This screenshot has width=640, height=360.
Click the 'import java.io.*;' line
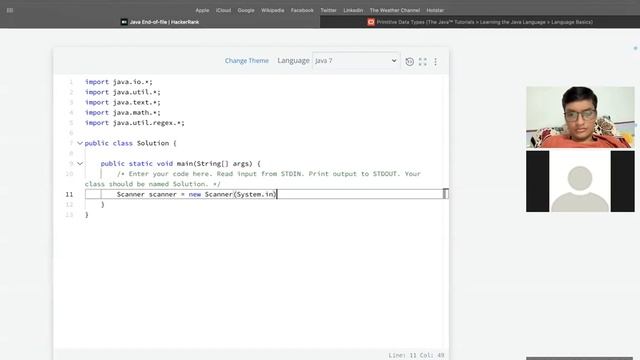click(118, 82)
